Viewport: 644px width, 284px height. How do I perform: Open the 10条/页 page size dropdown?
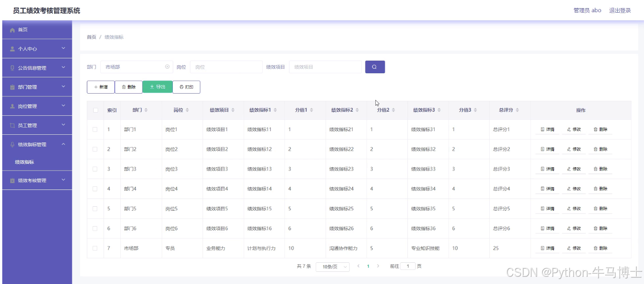click(x=332, y=266)
